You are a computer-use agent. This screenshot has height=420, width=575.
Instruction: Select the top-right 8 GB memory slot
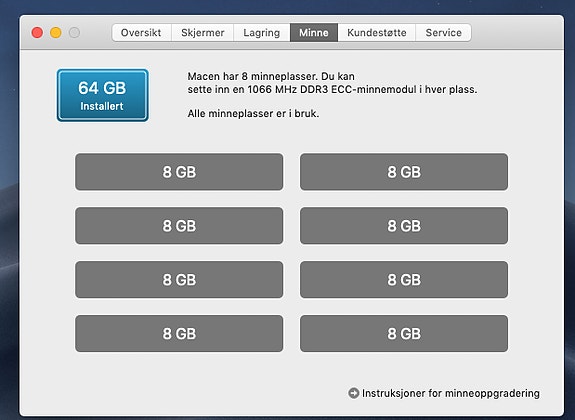coord(404,172)
